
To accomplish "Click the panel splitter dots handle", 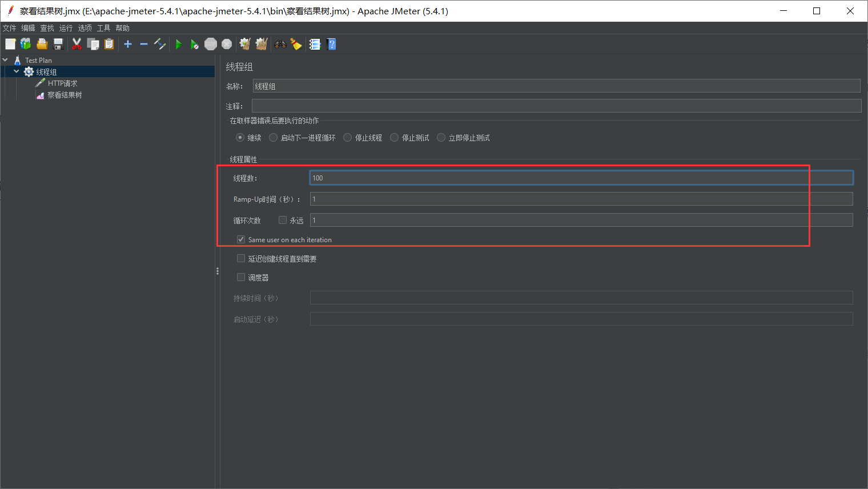I will [x=218, y=271].
